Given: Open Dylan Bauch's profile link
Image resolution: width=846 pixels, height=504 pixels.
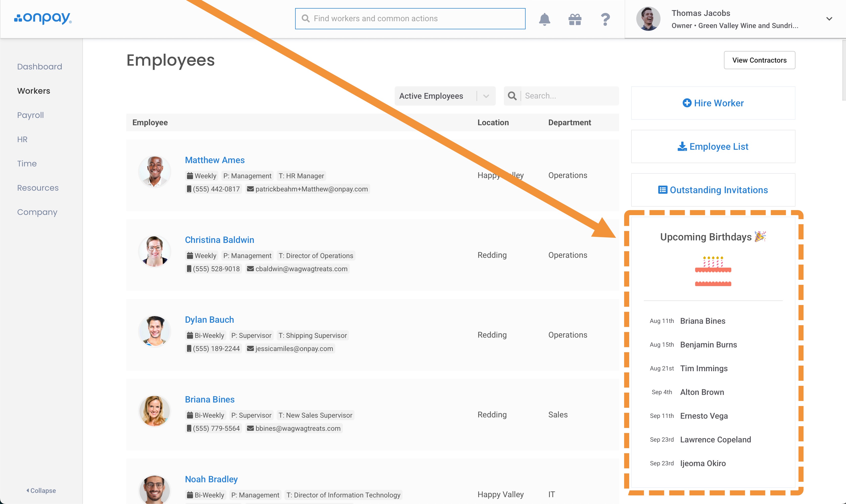Looking at the screenshot, I should pos(209,320).
